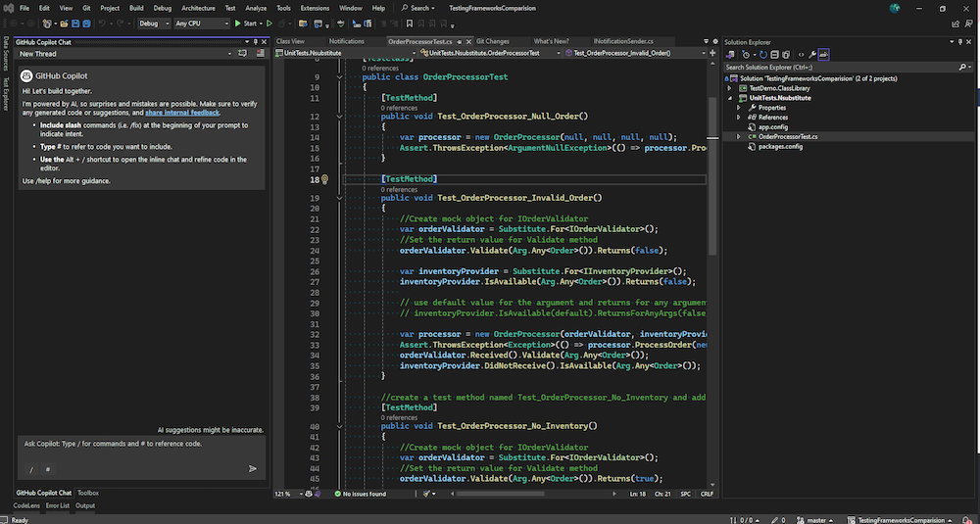Toggle the SPC indicator in the editor status bar
Image resolution: width=980 pixels, height=524 pixels.
point(686,494)
